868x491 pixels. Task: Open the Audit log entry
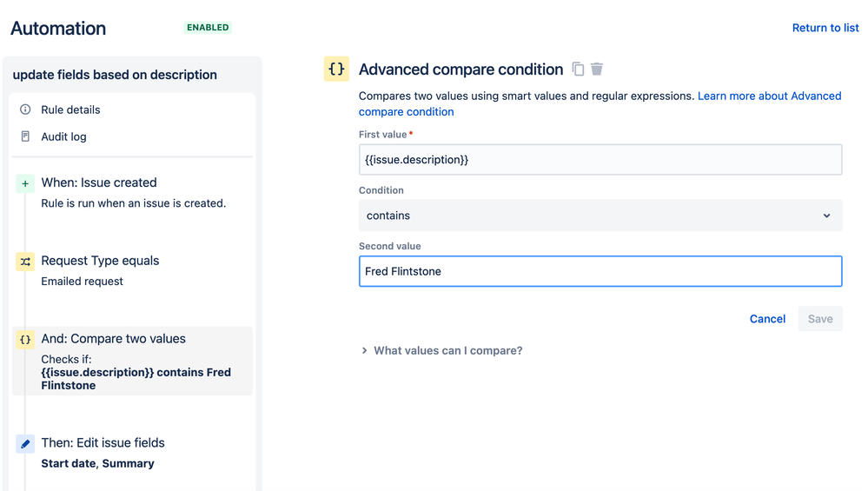pos(63,136)
